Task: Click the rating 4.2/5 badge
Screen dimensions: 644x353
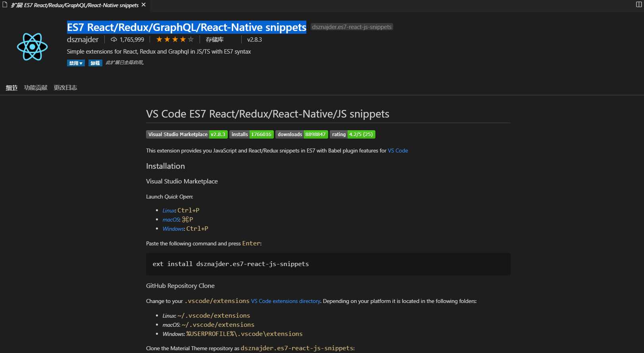Action: [352, 134]
